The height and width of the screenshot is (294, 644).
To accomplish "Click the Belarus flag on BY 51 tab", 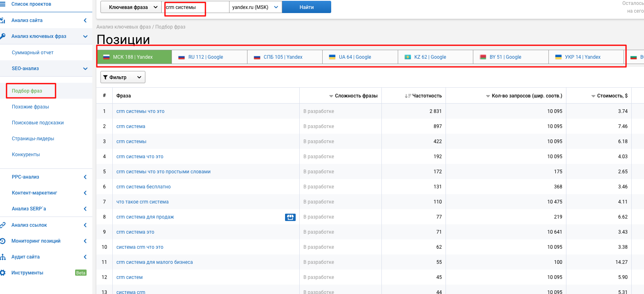I will [483, 57].
